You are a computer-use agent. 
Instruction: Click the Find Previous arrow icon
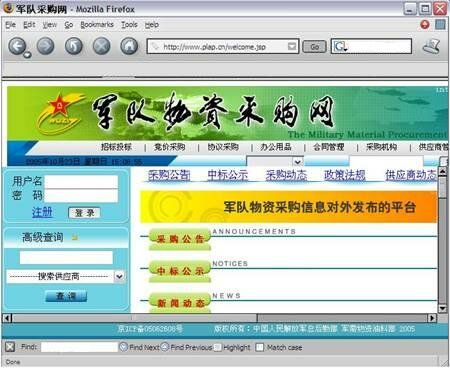[165, 347]
